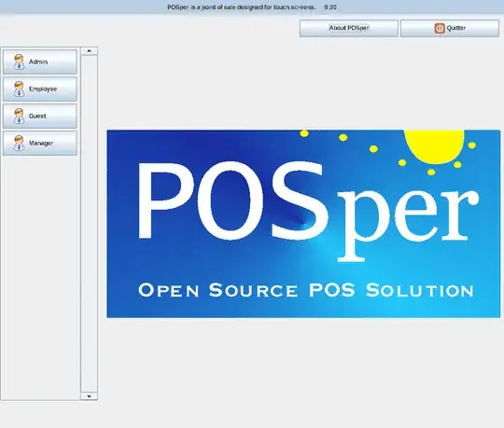The width and height of the screenshot is (504, 428).
Task: Choose the Guest user button
Action: (40, 116)
